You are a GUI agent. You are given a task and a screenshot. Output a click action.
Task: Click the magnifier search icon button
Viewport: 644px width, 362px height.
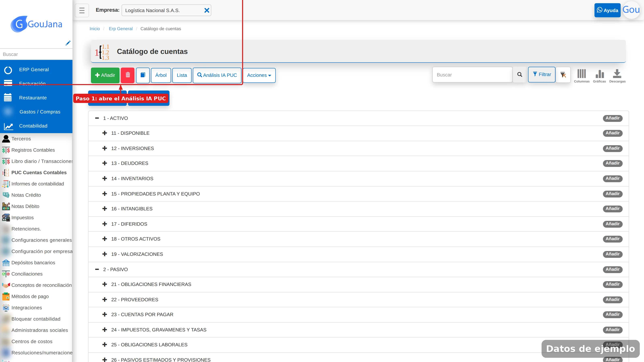click(x=519, y=74)
